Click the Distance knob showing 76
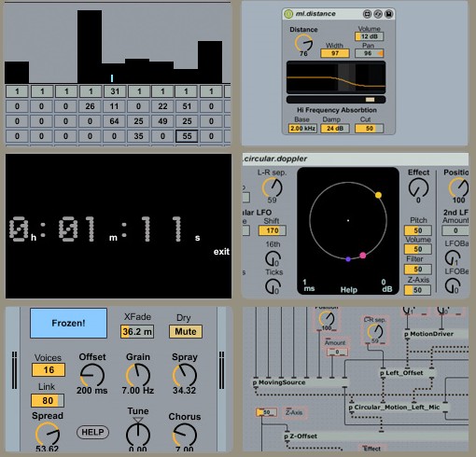The image size is (476, 457). point(303,43)
